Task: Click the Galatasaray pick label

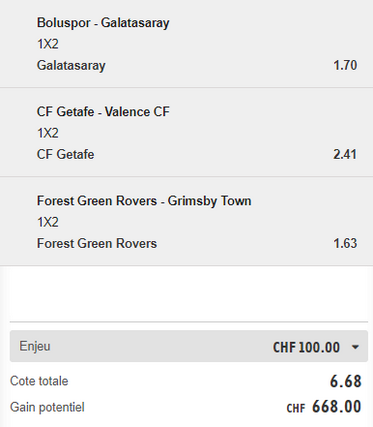Action: [x=71, y=65]
